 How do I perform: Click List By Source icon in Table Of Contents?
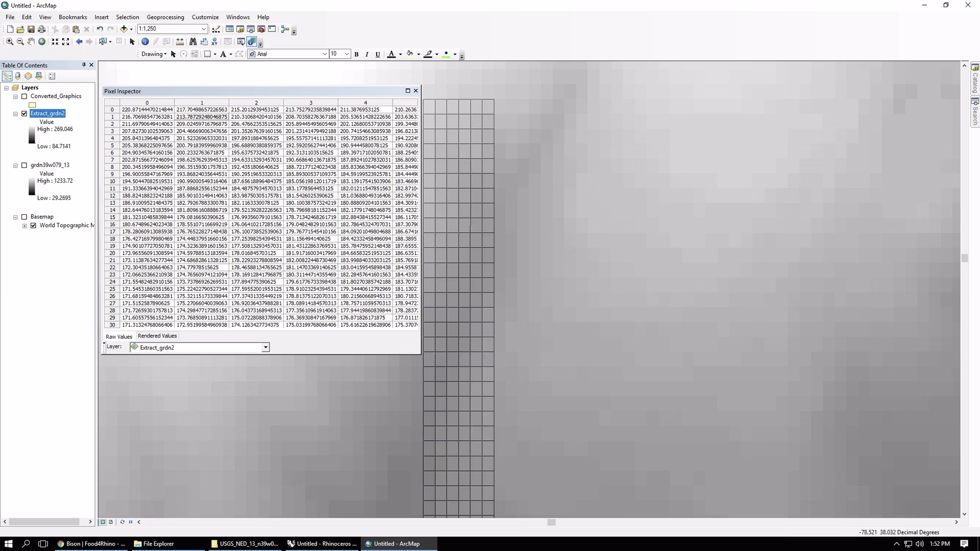(18, 76)
